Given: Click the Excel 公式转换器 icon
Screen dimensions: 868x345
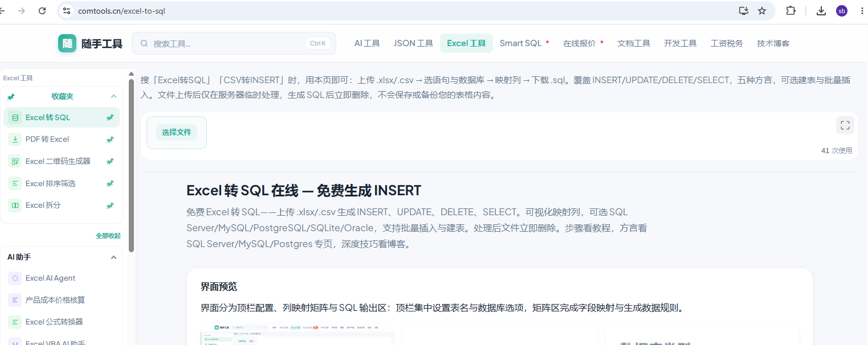Looking at the screenshot, I should pos(15,322).
